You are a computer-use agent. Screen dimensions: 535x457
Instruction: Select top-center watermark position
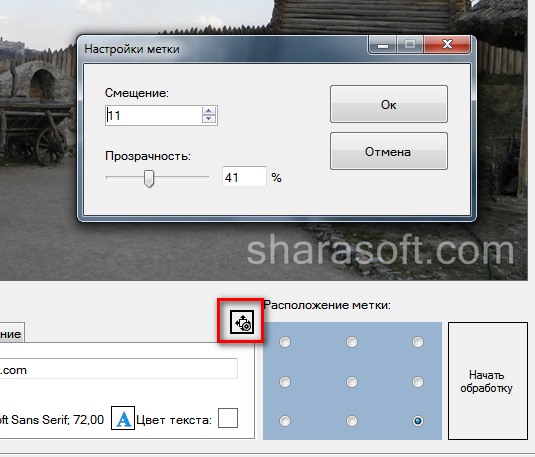[352, 342]
